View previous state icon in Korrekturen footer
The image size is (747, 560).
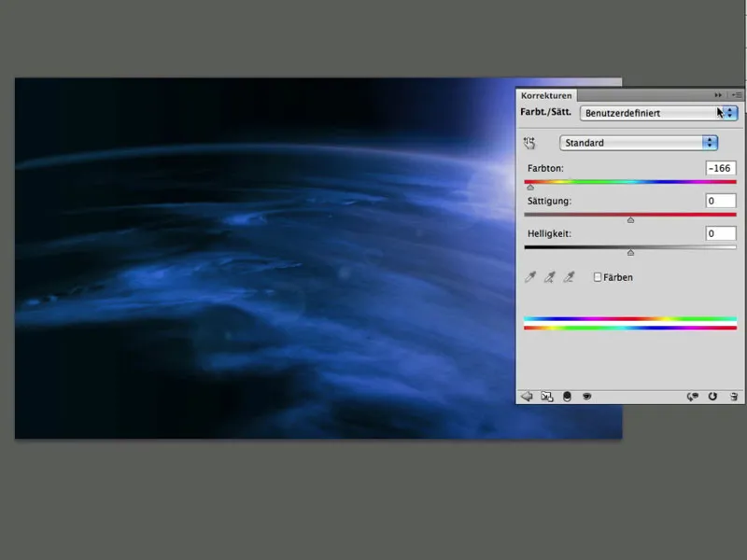692,396
